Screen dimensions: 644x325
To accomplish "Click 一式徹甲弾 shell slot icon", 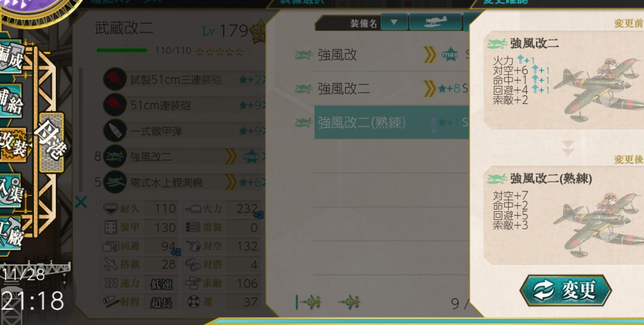I will tap(115, 131).
